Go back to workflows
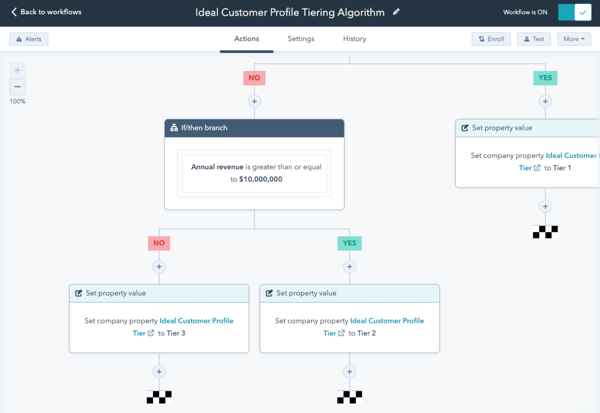600x413 pixels. (x=46, y=12)
